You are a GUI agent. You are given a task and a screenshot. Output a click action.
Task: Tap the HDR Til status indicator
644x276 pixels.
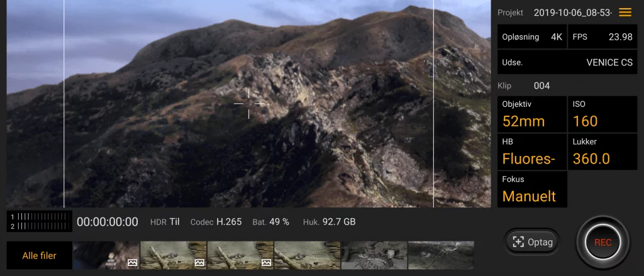(x=165, y=222)
